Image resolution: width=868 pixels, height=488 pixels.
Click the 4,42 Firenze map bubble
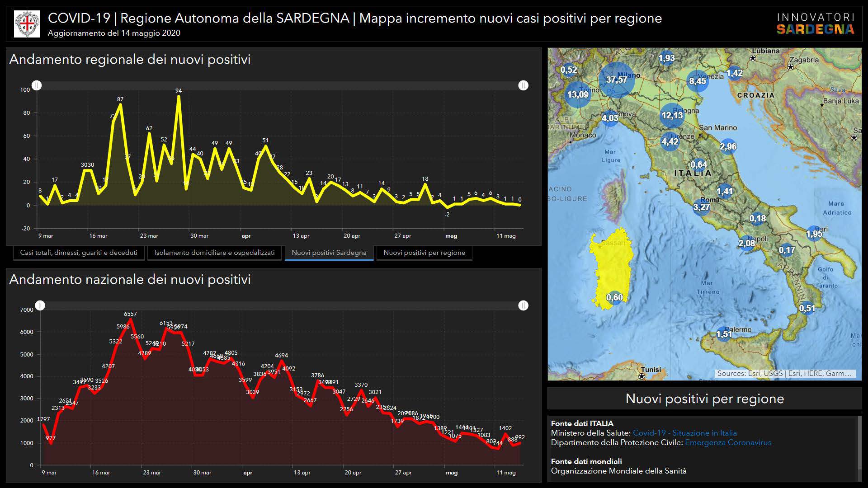coord(670,142)
